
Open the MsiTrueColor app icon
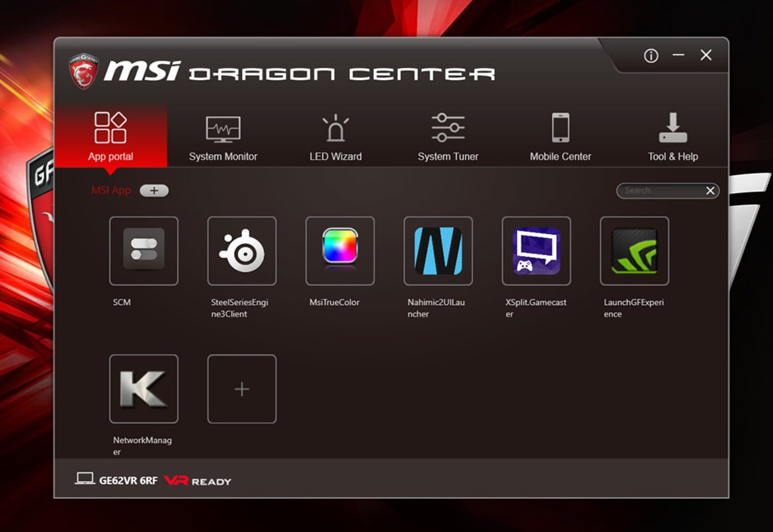(340, 250)
